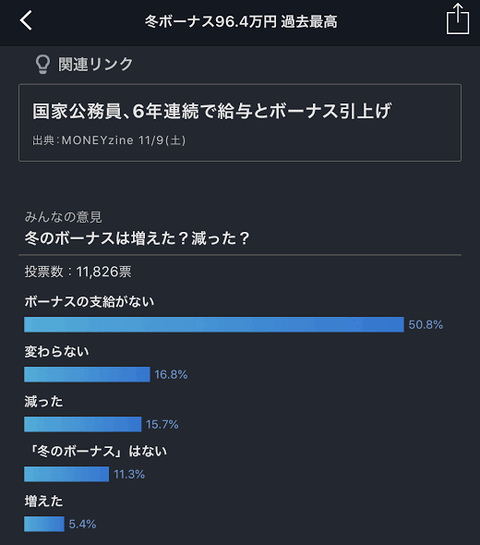Open the share icon at top right

tap(457, 19)
